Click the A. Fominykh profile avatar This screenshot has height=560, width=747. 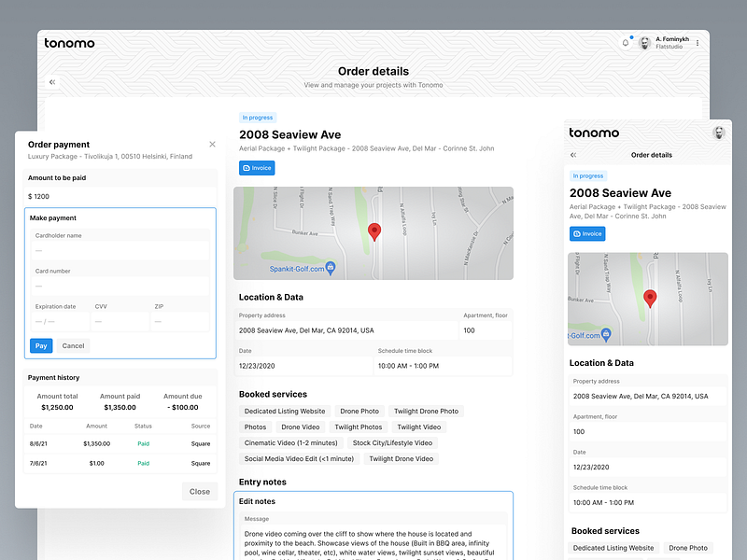(x=643, y=41)
